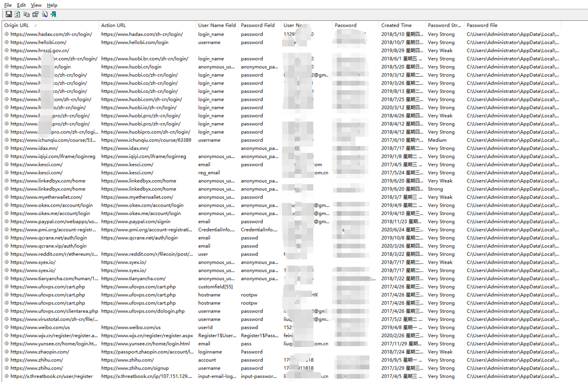Click the row icon beside www.hellobi.com origin URL
Screen dimensions: 588x382
[x=6, y=42]
